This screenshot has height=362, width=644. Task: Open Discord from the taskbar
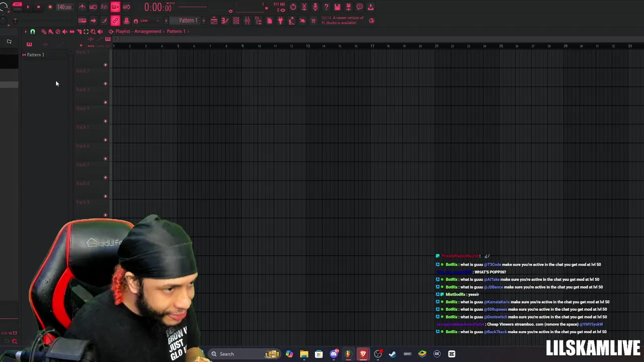coord(334,354)
